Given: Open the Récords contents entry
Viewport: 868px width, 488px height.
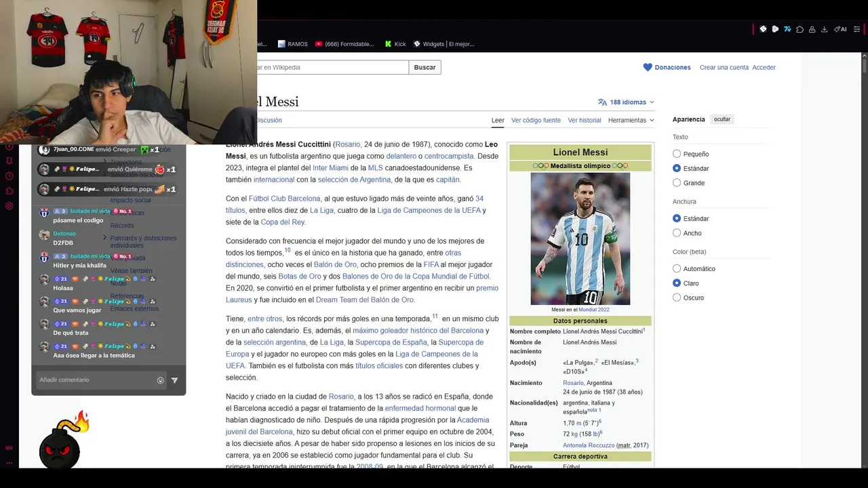Looking at the screenshot, I should coord(122,225).
